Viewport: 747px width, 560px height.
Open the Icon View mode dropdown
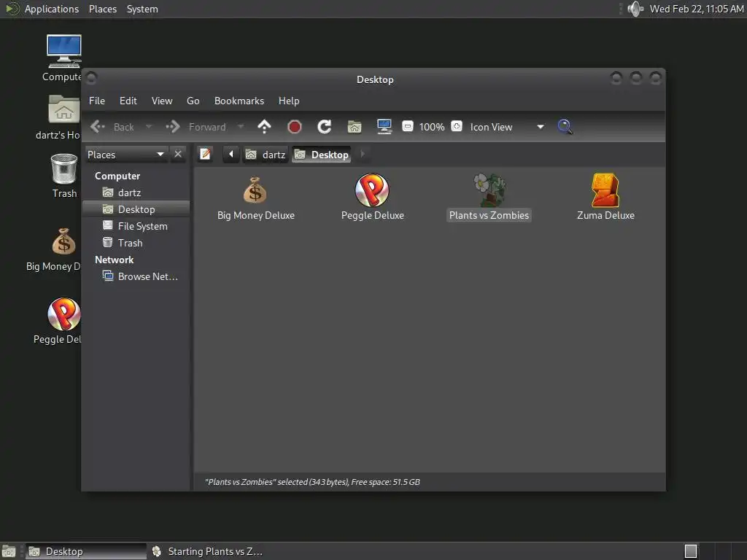pos(507,127)
